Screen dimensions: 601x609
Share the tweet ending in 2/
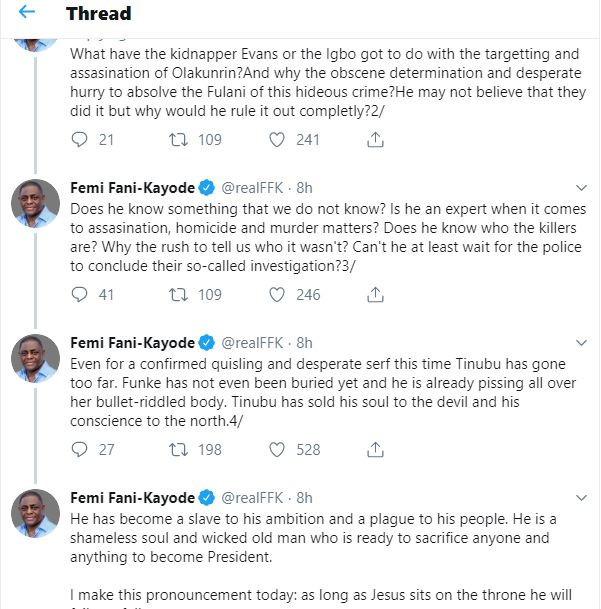376,140
